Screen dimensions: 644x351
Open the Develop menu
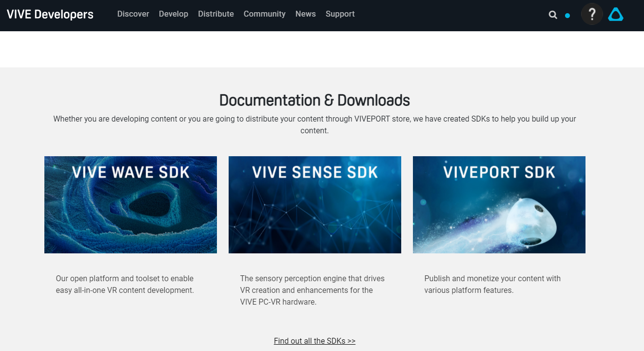pos(174,14)
